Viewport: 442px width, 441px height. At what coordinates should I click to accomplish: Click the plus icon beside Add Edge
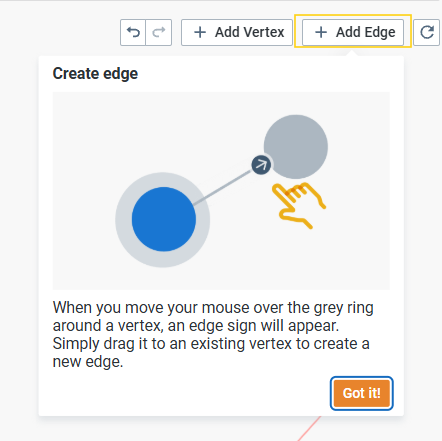[x=321, y=32]
